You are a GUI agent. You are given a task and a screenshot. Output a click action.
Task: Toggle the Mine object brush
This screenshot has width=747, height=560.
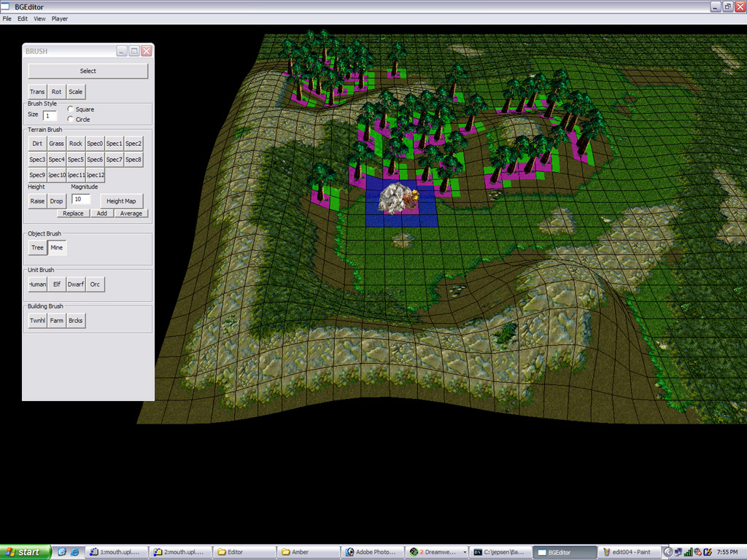point(57,248)
